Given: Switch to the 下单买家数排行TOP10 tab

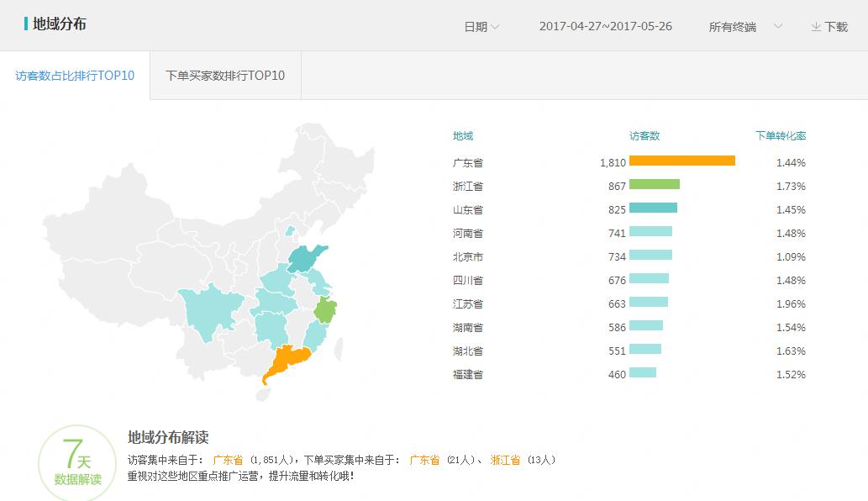Looking at the screenshot, I should (224, 75).
